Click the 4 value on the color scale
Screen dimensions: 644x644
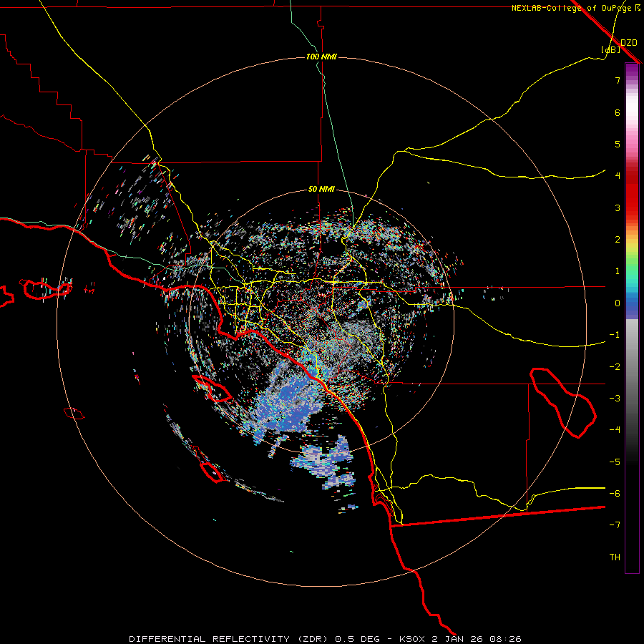coord(618,176)
